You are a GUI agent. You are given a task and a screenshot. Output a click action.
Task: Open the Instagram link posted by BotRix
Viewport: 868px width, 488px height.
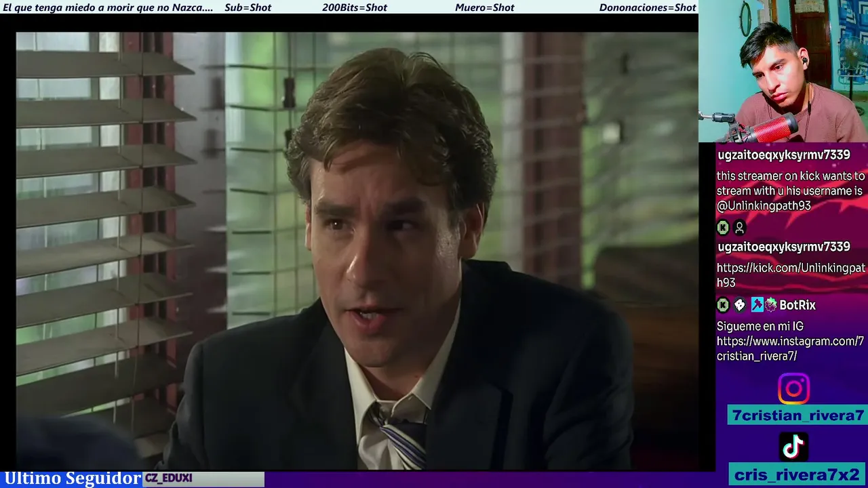tap(790, 348)
